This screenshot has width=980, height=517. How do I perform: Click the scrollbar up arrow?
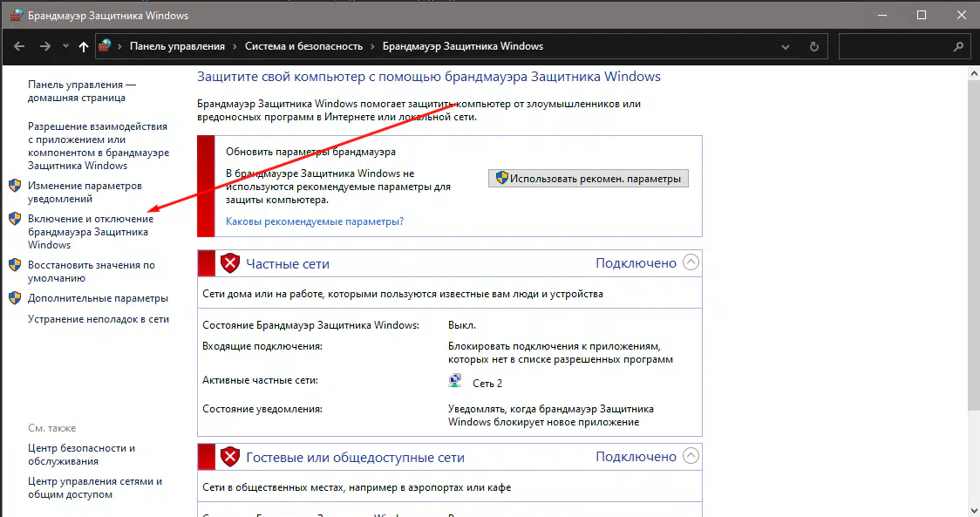pos(974,74)
